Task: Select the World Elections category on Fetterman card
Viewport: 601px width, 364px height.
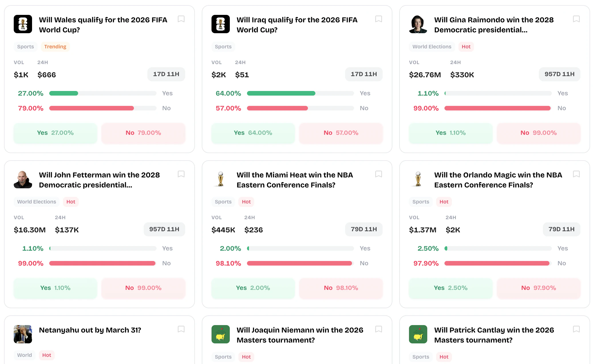Action: [36, 202]
